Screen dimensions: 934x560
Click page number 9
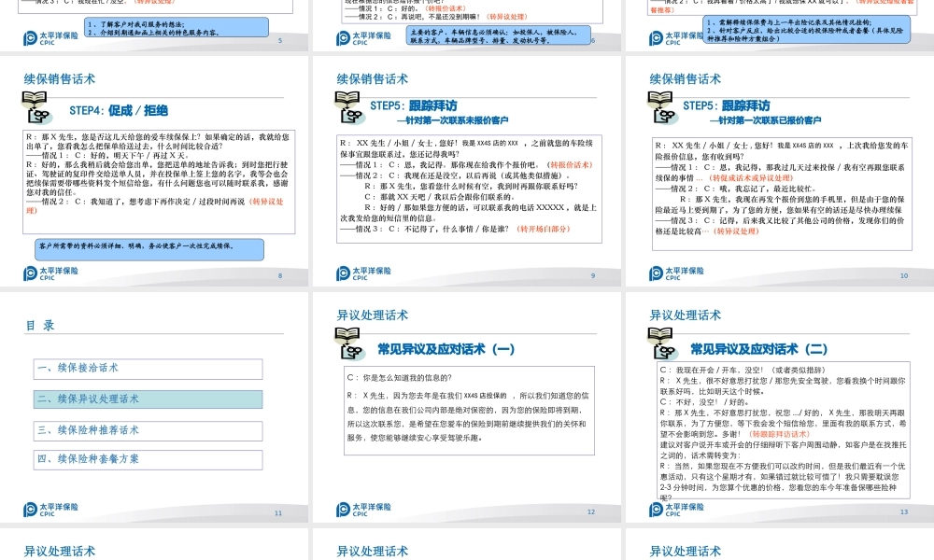593,276
